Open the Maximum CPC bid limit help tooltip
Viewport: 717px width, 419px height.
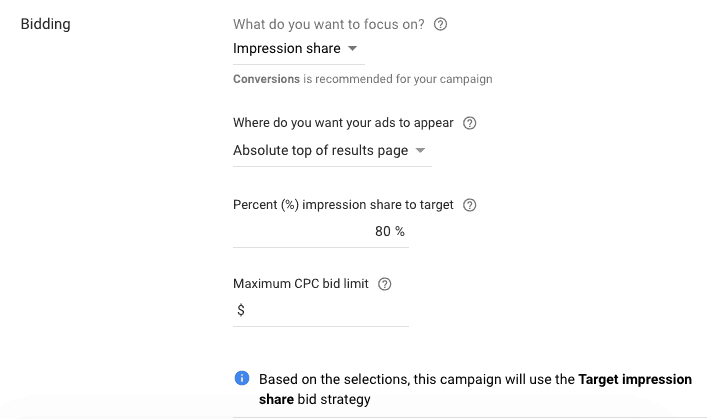coord(385,284)
